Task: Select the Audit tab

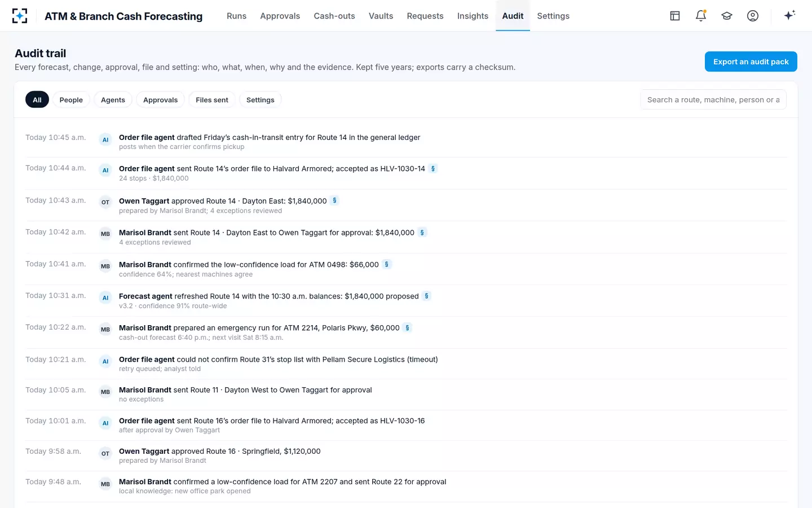Action: pos(513,16)
